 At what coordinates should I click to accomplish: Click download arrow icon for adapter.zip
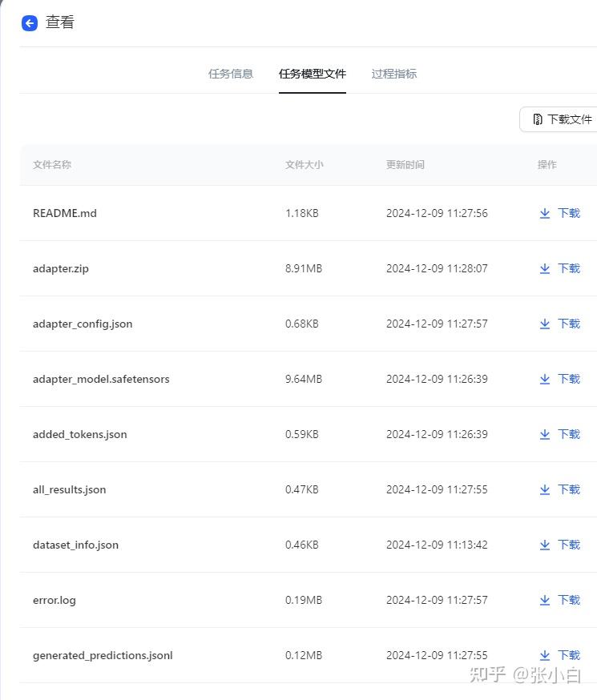[x=545, y=269]
